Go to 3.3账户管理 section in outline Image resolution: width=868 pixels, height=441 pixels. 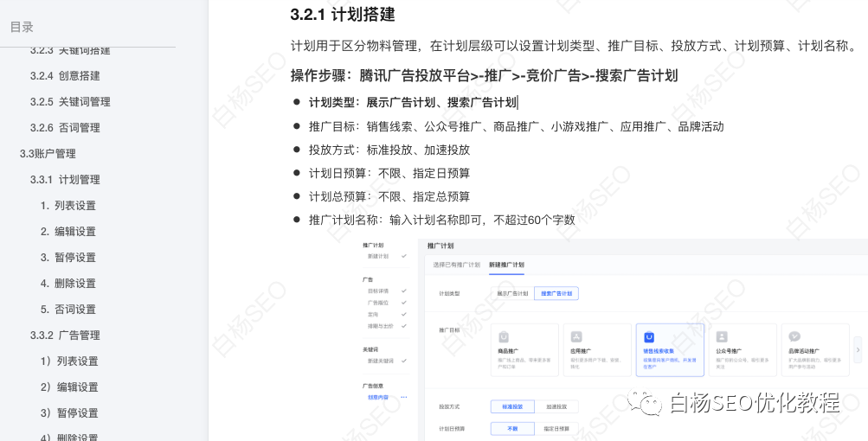point(48,154)
